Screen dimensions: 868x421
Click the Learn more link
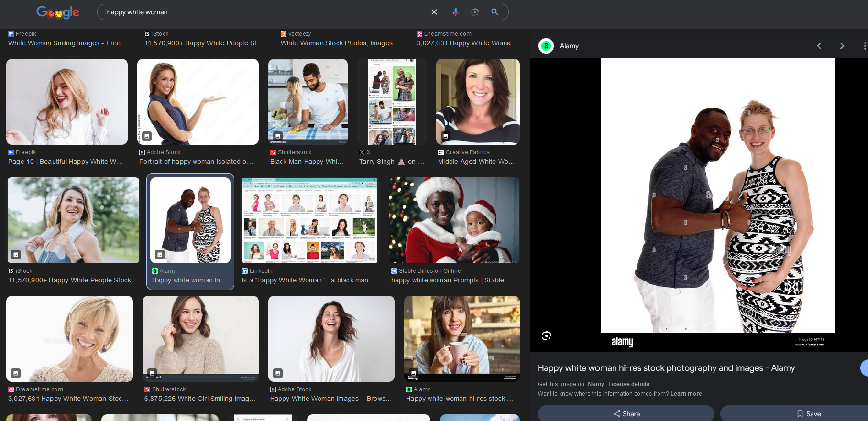coord(686,394)
